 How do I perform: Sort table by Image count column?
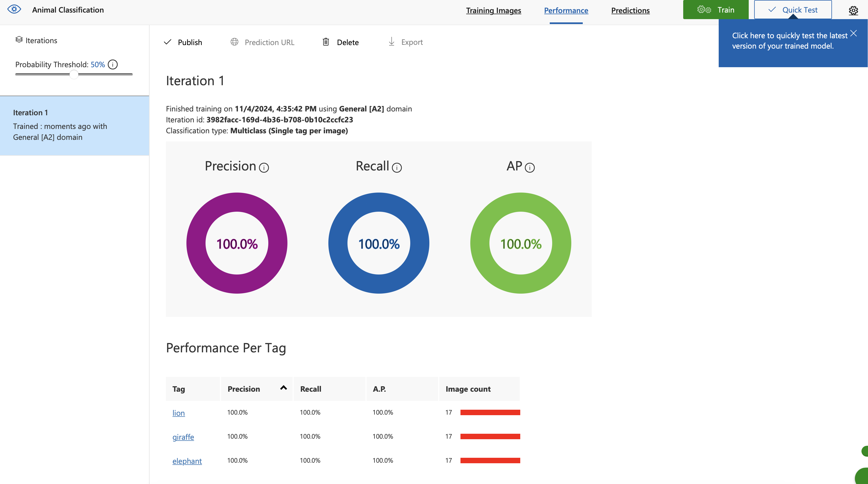[468, 389]
